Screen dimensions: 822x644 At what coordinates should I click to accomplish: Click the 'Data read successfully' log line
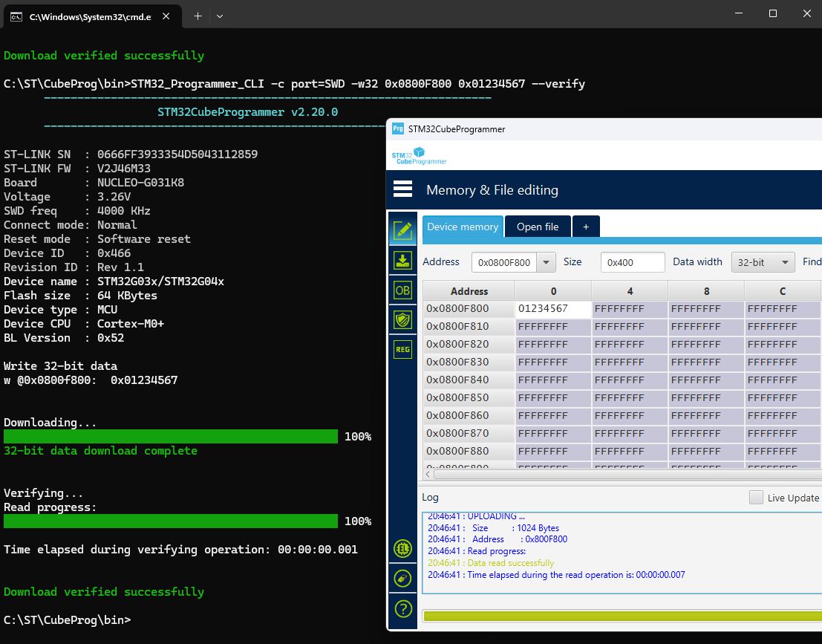(491, 563)
